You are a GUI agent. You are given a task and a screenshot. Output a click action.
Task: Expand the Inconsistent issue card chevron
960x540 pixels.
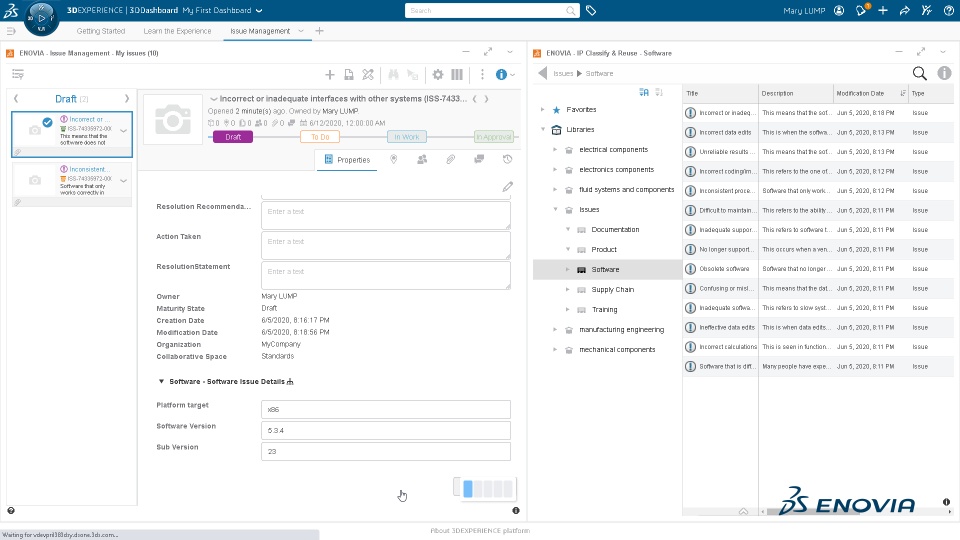[124, 181]
